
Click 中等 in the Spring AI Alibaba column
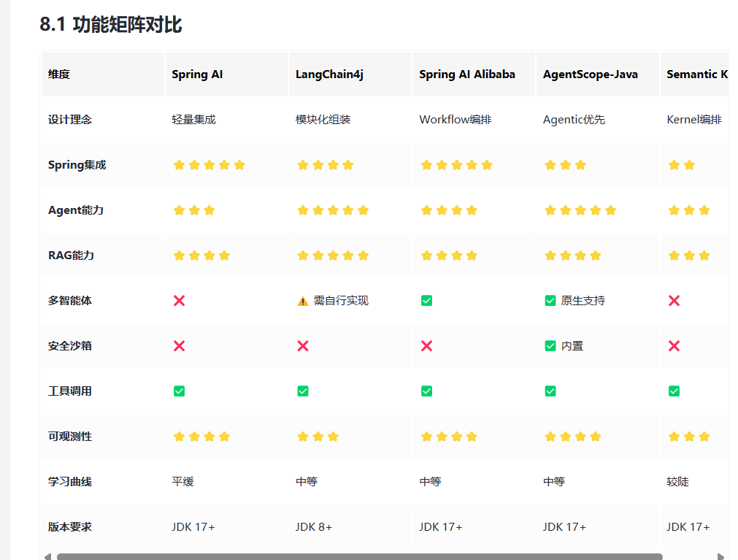(x=430, y=481)
